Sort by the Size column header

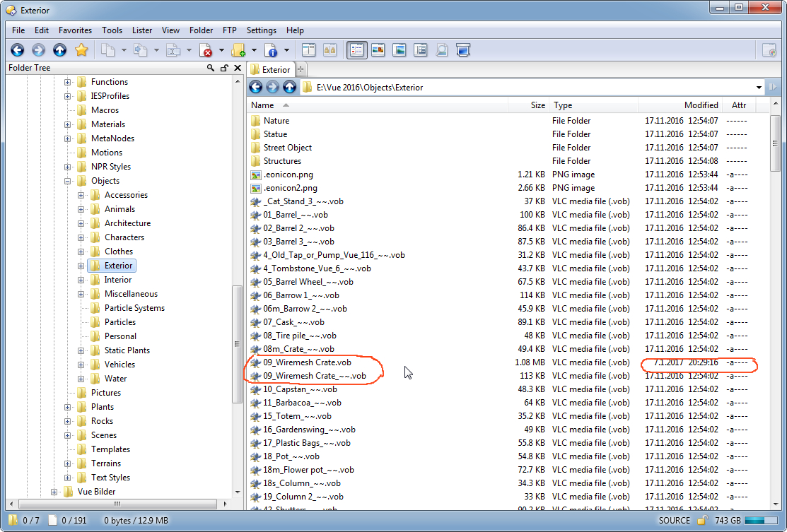(528, 105)
